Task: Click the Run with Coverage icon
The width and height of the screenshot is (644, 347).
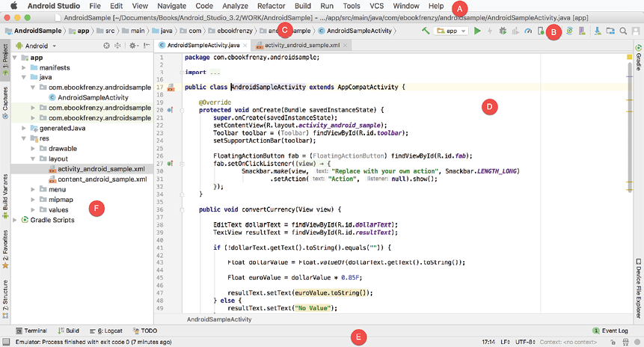Action: point(515,31)
